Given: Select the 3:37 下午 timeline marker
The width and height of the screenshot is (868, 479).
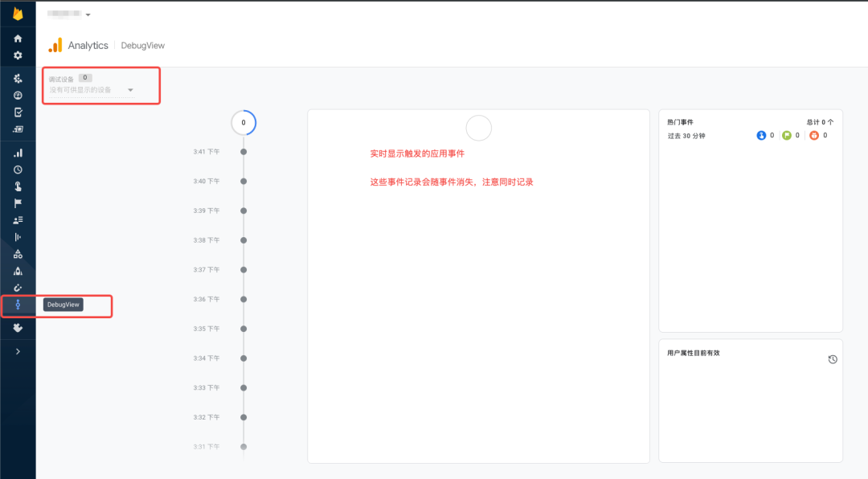Looking at the screenshot, I should [244, 270].
